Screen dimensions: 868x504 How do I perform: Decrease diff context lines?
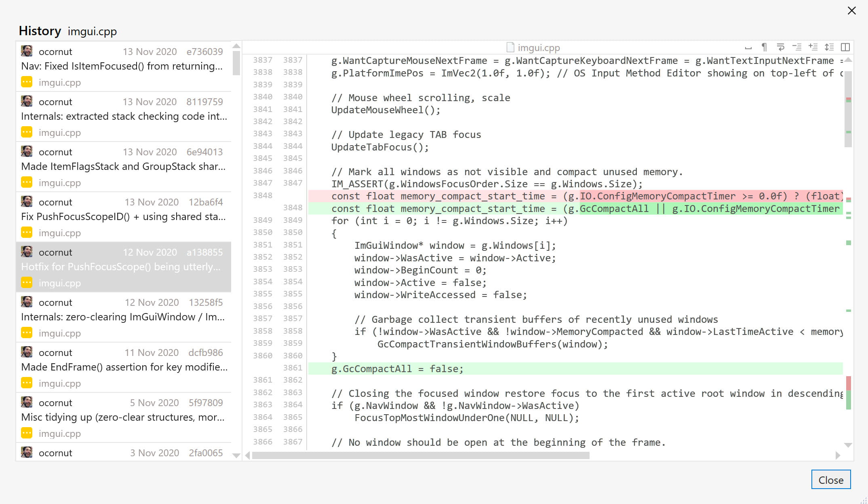796,47
